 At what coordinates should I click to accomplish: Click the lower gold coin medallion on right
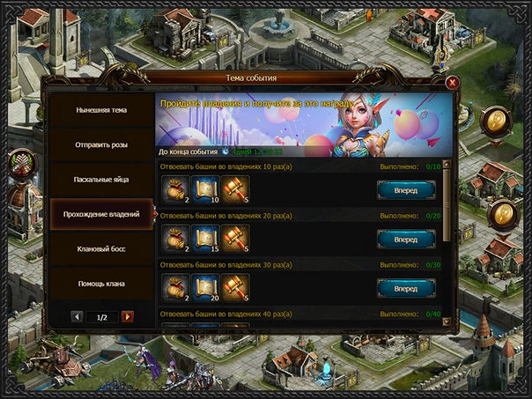(504, 216)
